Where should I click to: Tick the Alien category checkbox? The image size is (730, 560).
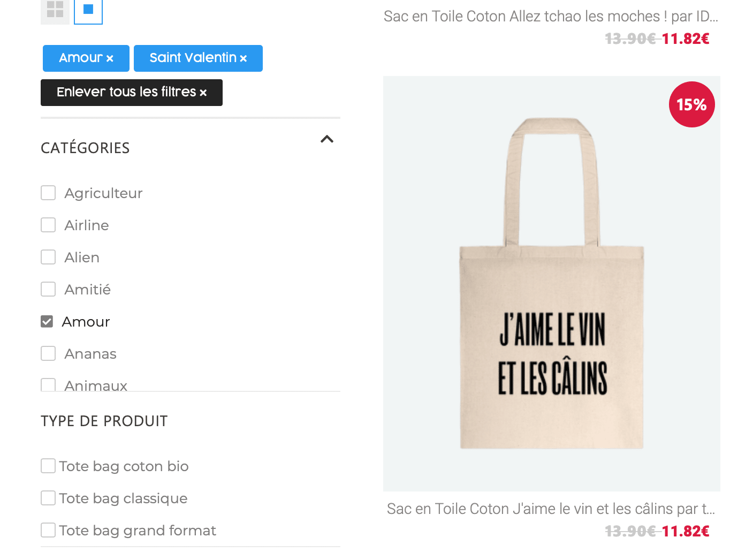(x=48, y=257)
